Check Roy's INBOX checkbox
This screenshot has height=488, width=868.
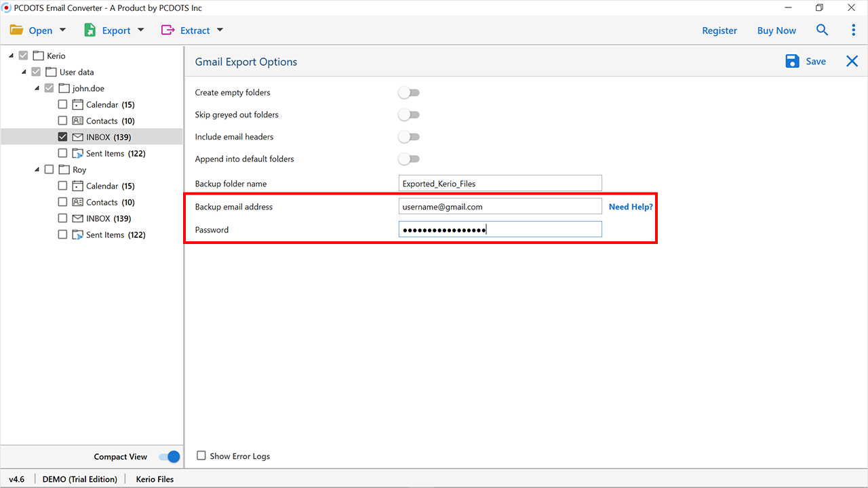pos(62,218)
